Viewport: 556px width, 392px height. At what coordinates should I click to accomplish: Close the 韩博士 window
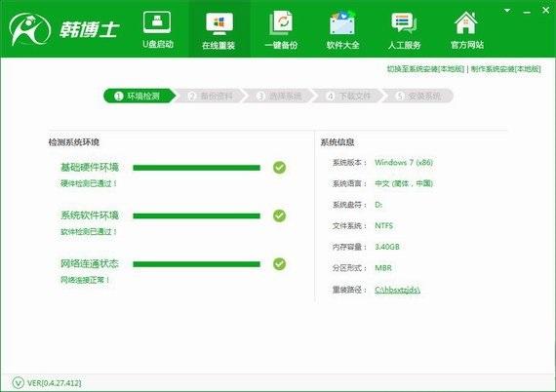tap(546, 11)
